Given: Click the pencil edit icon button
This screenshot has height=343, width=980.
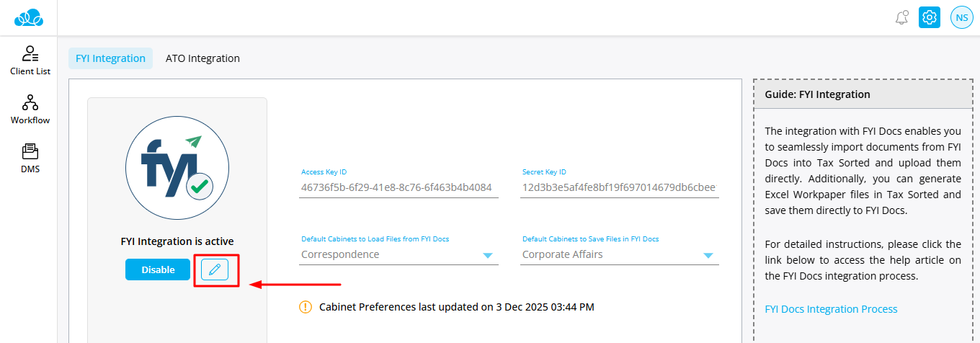Looking at the screenshot, I should pos(215,269).
